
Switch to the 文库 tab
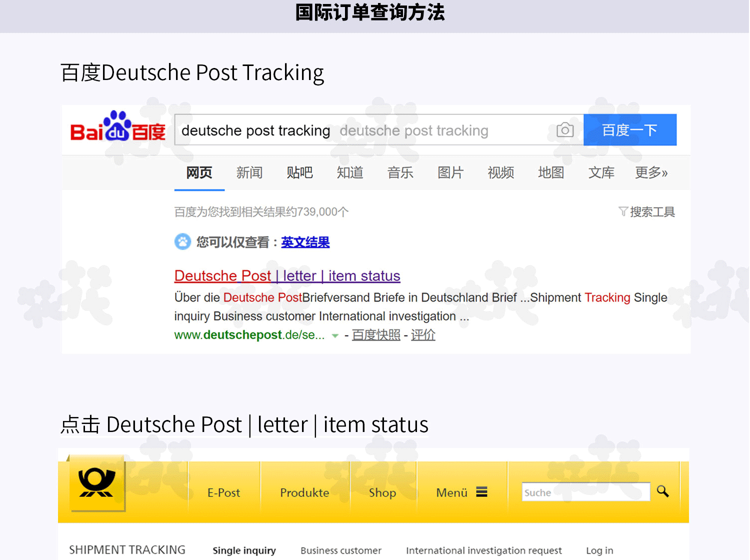point(601,172)
